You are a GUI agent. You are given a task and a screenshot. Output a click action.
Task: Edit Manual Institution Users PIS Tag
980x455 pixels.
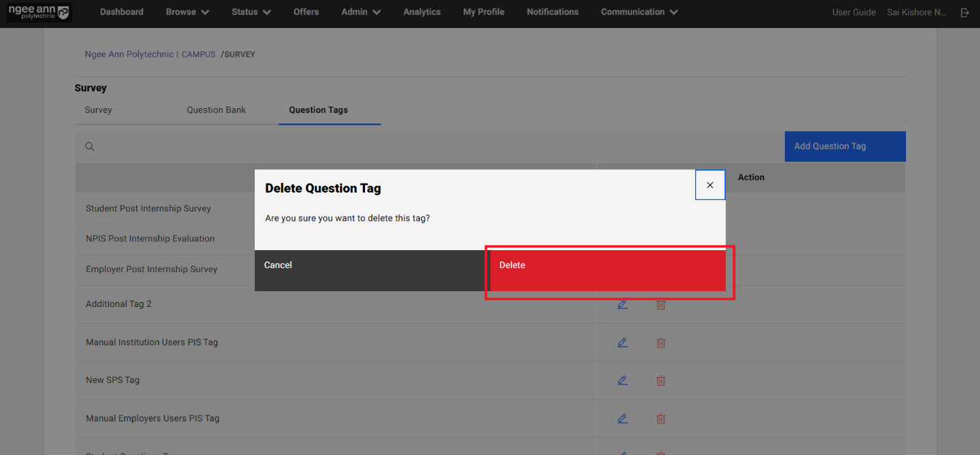tap(623, 343)
